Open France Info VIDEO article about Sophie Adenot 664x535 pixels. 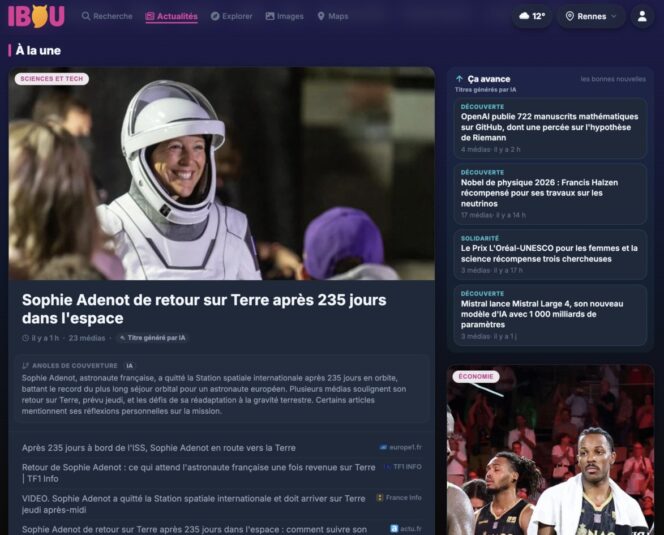pos(194,504)
